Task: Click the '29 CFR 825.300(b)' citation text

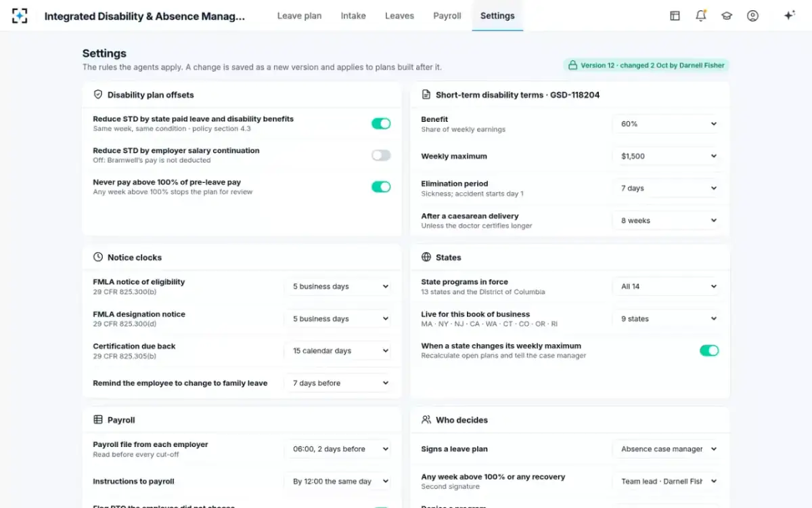Action: click(x=125, y=292)
